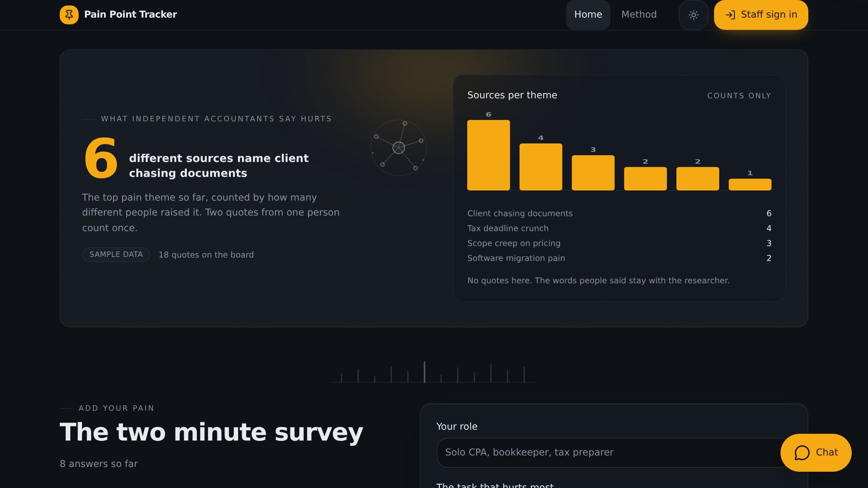This screenshot has height=488, width=868.
Task: Click the Staff sign in button
Action: pos(761,15)
